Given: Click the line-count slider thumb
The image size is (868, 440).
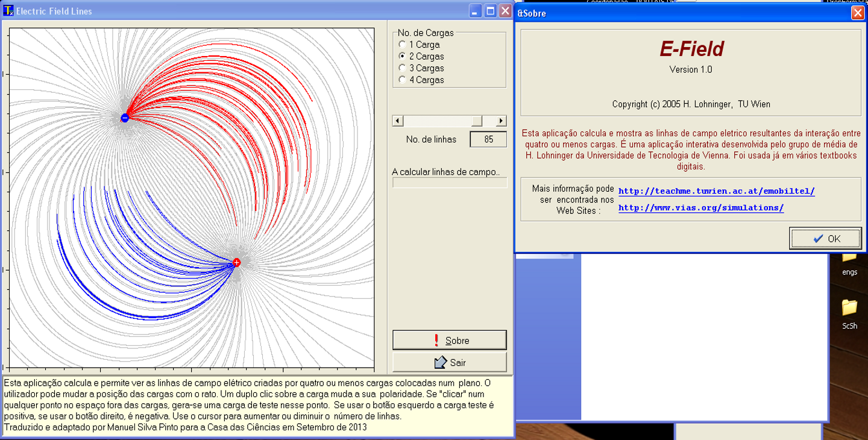Looking at the screenshot, I should click(x=477, y=121).
